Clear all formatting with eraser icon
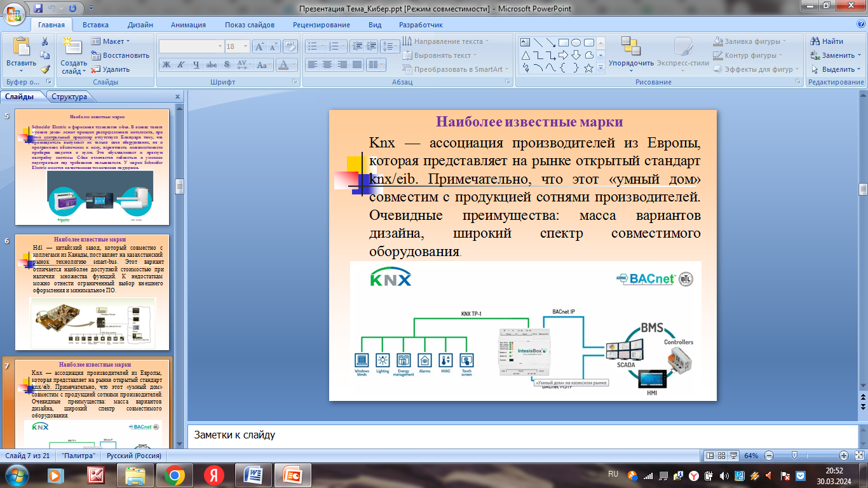This screenshot has height=488, width=868. 291,46
